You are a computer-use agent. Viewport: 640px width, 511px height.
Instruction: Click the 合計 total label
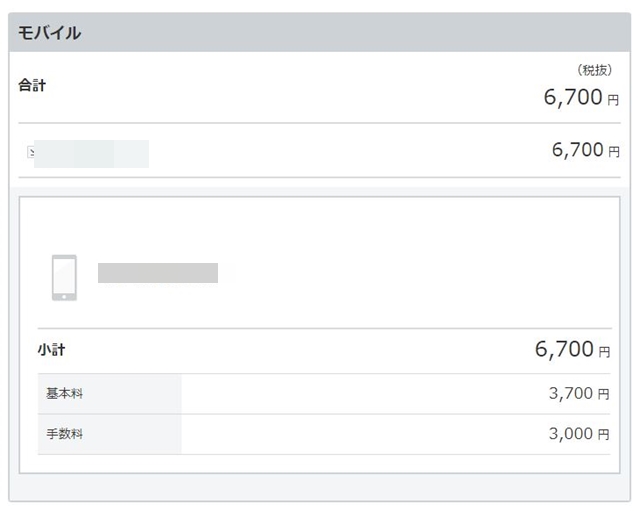[x=32, y=85]
